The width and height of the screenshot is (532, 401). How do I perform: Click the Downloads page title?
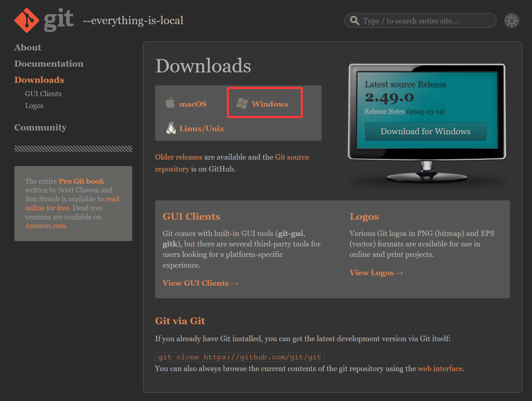click(203, 66)
